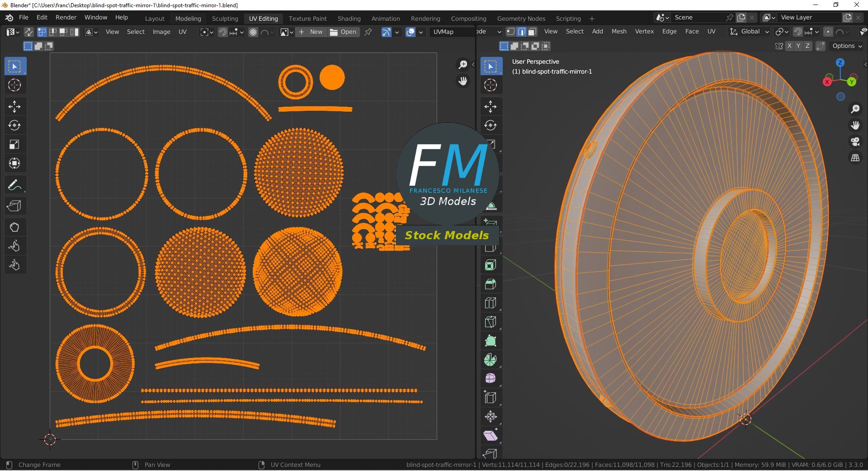Enable UV island select mode
This screenshot has height=471, width=868.
74,32
